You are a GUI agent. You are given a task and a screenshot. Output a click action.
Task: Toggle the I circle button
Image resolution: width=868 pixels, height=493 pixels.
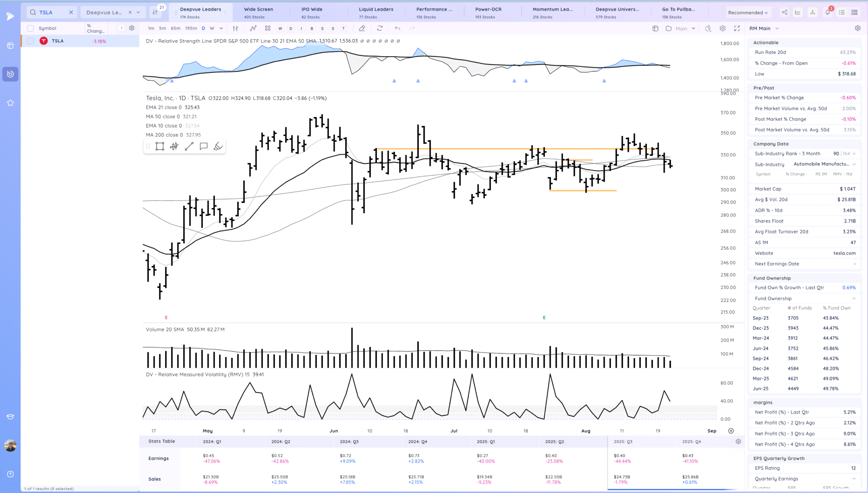coord(301,28)
